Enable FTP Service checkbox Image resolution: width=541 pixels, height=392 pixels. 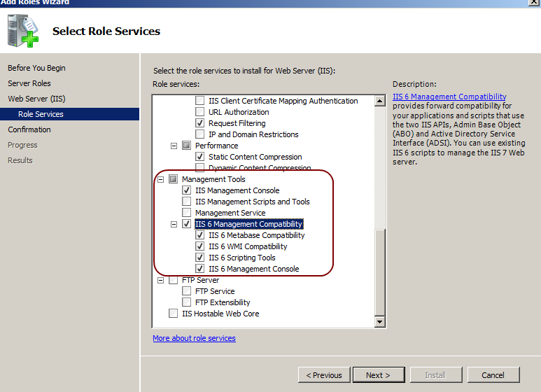(186, 291)
